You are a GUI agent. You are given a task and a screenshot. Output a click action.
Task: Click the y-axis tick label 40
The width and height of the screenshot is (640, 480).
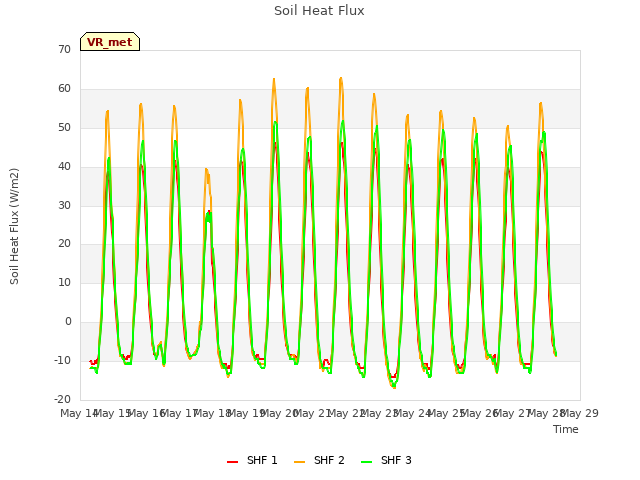coord(64,167)
